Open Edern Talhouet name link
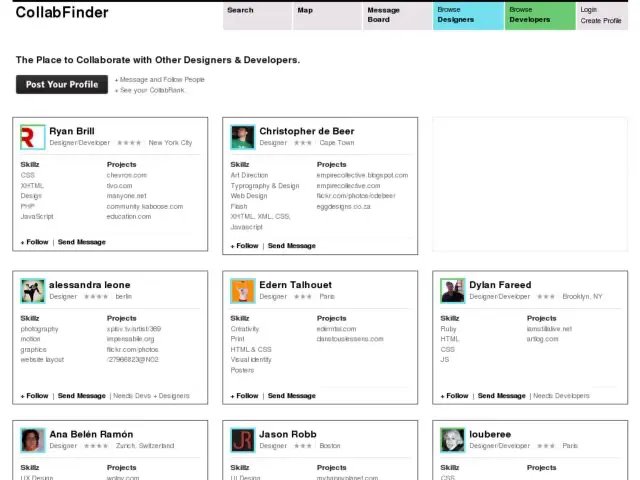The width and height of the screenshot is (640, 480). [296, 285]
